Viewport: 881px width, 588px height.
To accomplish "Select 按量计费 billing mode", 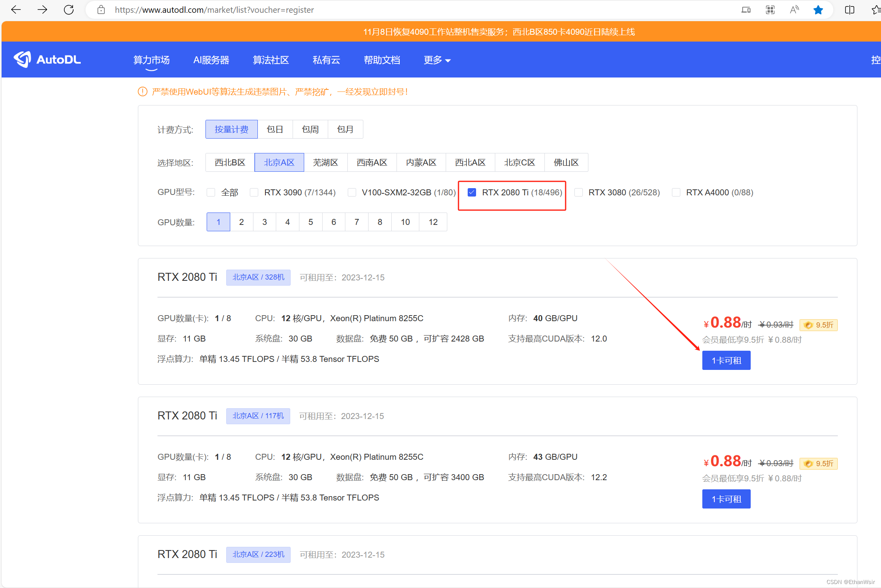I will 231,129.
